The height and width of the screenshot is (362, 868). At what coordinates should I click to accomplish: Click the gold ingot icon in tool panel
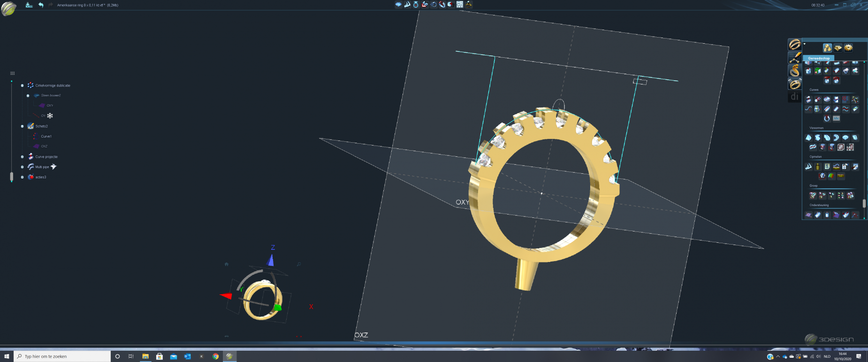838,48
